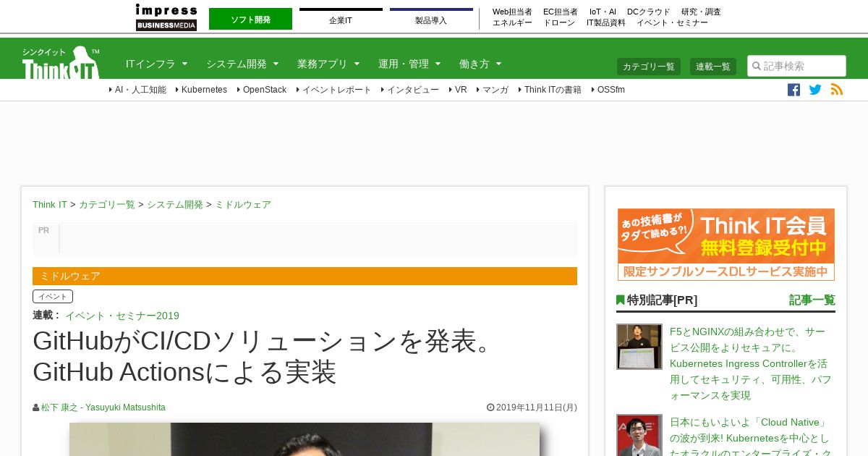Open the マンガ topic link
The image size is (868, 456).
pos(493,90)
